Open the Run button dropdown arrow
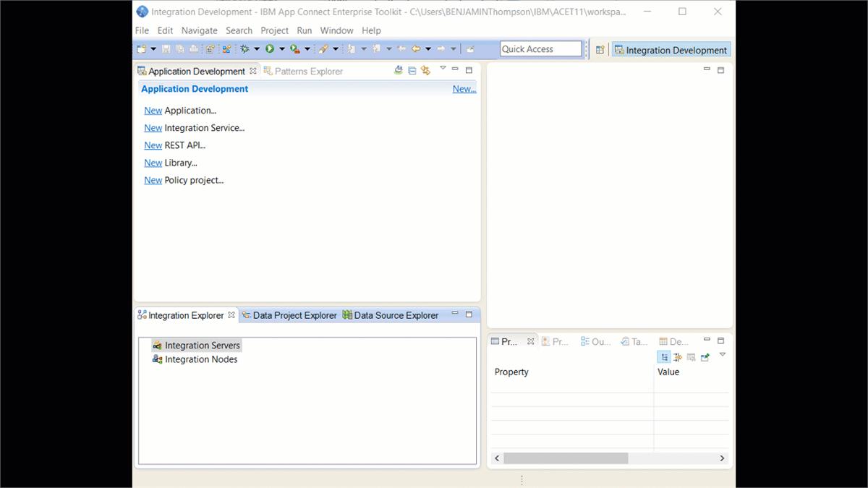This screenshot has height=488, width=868. (x=281, y=48)
